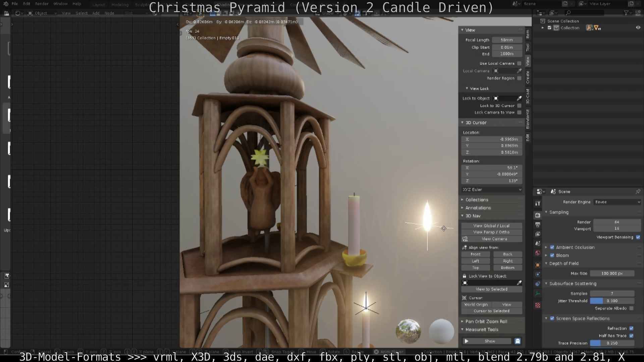Open the Tool properties tab icon

538,203
